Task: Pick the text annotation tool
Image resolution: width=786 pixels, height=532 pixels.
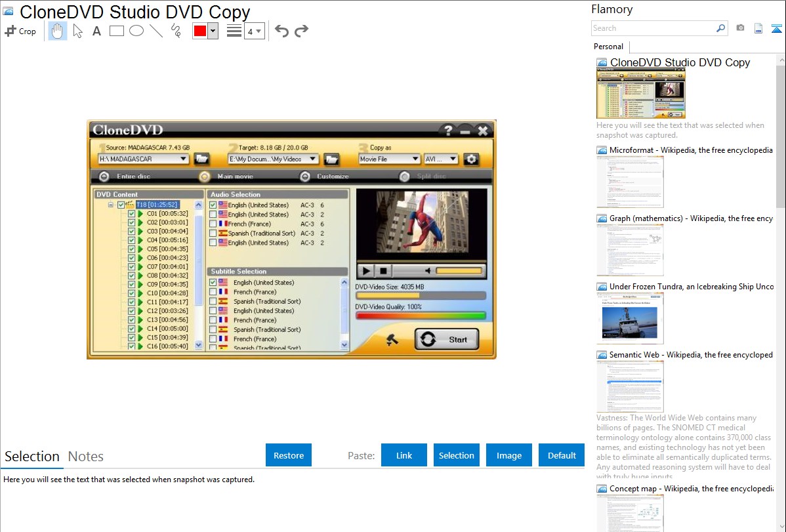Action: click(96, 31)
